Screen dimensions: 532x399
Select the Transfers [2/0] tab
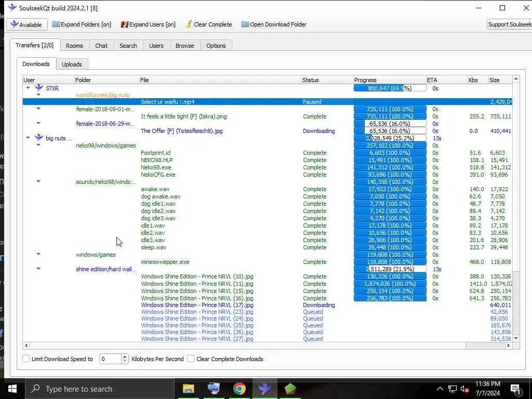[35, 45]
